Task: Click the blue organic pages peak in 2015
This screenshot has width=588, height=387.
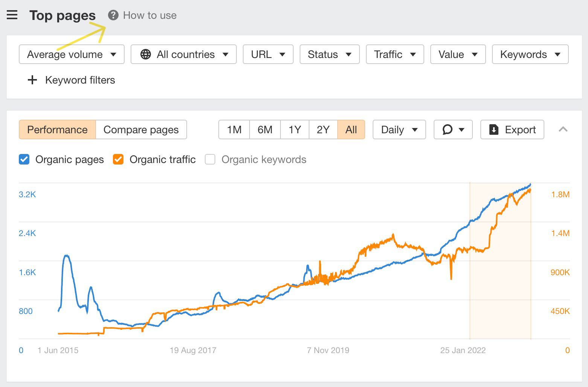Action: click(x=67, y=256)
